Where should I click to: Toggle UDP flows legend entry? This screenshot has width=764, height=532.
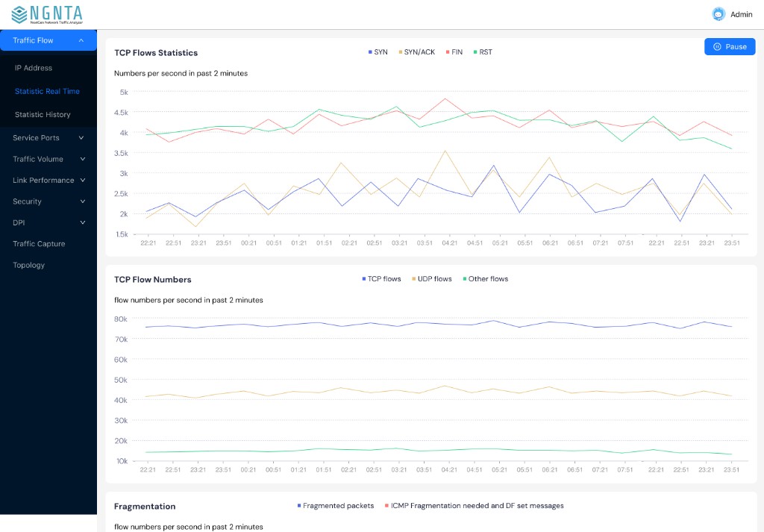[x=432, y=278]
